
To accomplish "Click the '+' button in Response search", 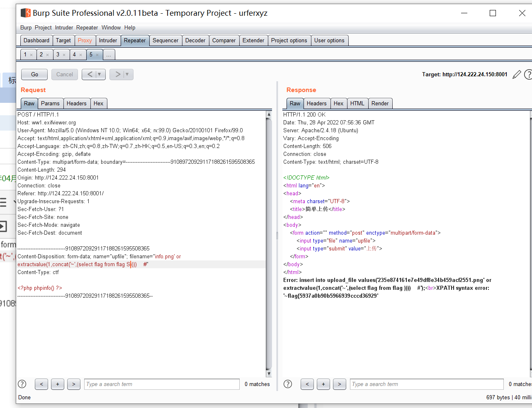I will point(323,384).
